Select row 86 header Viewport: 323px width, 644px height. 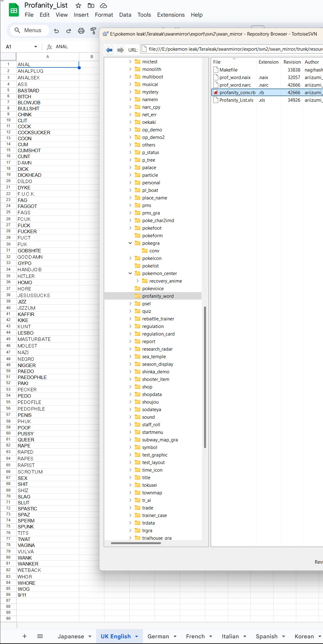(8, 595)
